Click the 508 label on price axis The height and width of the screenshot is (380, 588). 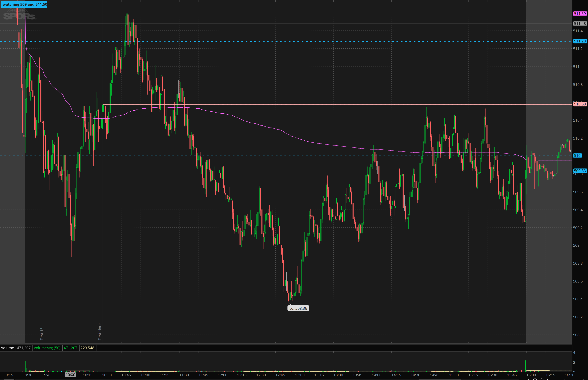[576, 335]
